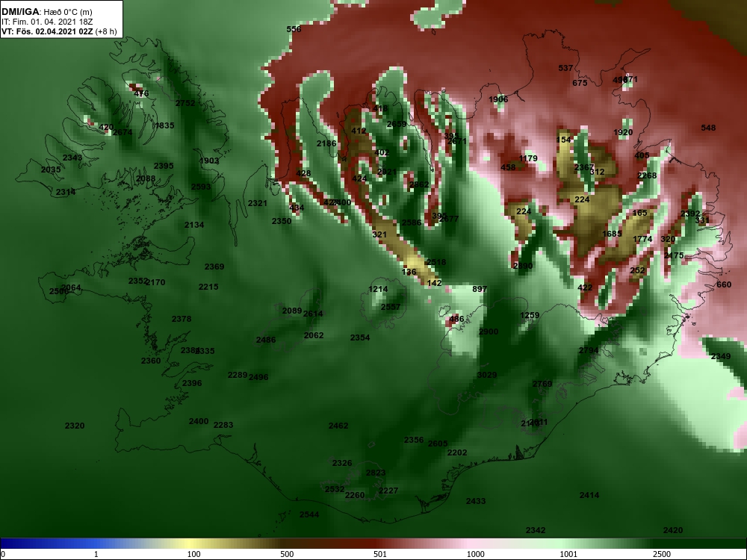
Task: Select the 500 tick on the color scale
Action: tap(287, 554)
